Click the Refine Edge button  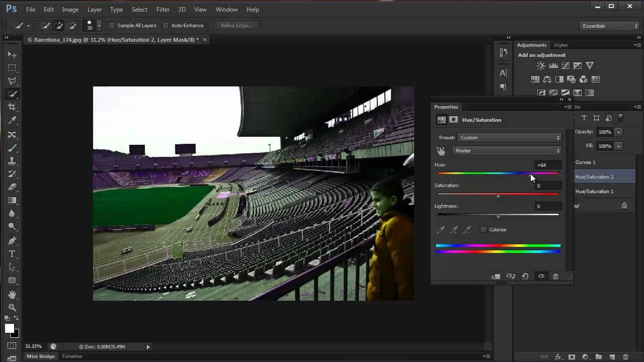[x=236, y=26]
